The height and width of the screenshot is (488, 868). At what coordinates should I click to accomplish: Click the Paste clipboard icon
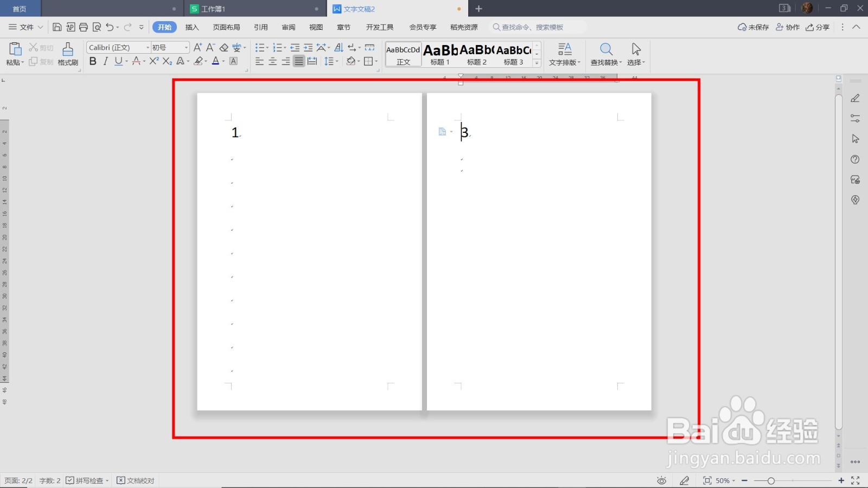(x=15, y=49)
